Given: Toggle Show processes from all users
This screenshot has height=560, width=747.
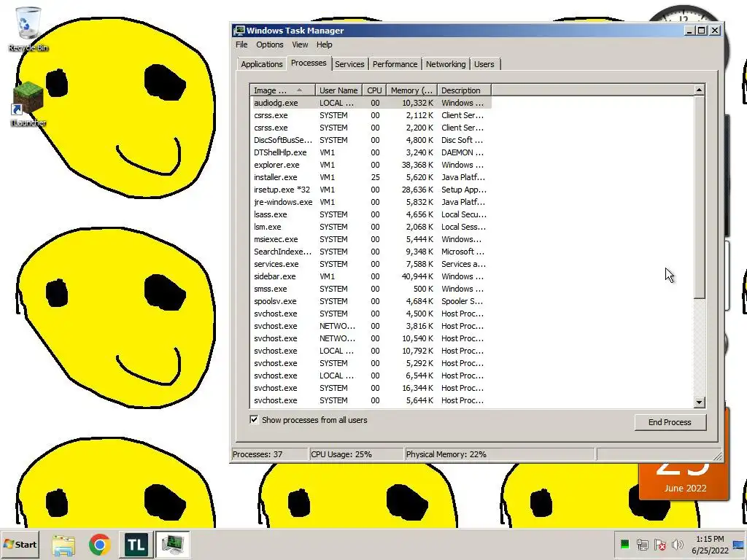Looking at the screenshot, I should click(254, 419).
